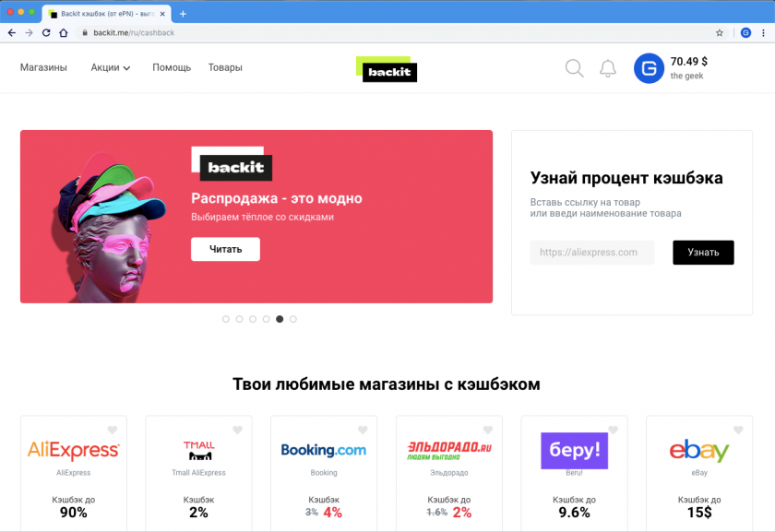Favorite the Tmall AliExpress store heart

coord(237,430)
